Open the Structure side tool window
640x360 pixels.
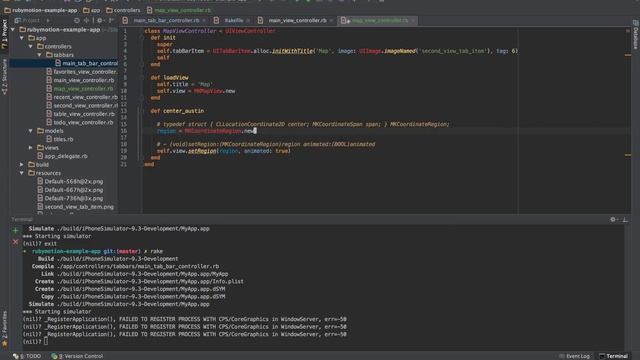coord(4,77)
